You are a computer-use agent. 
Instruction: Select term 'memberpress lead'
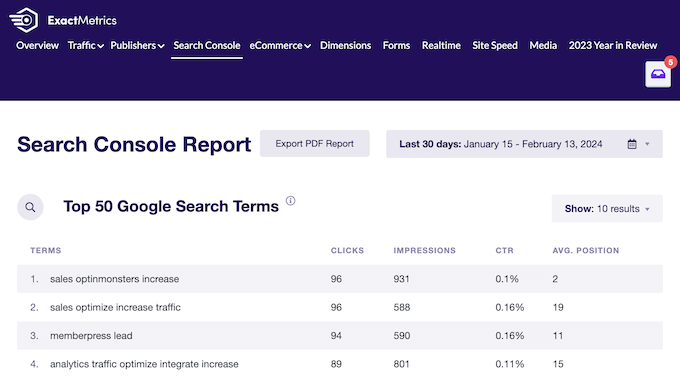pos(91,336)
